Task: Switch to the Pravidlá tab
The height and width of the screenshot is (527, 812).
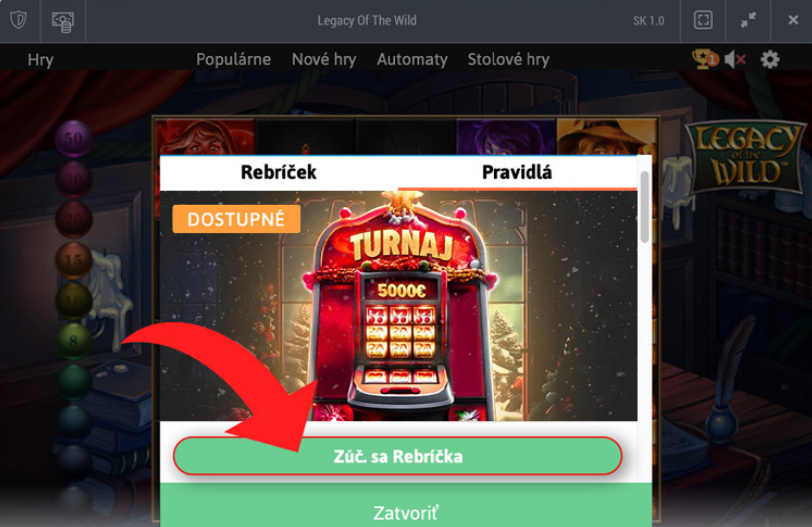Action: point(517,172)
